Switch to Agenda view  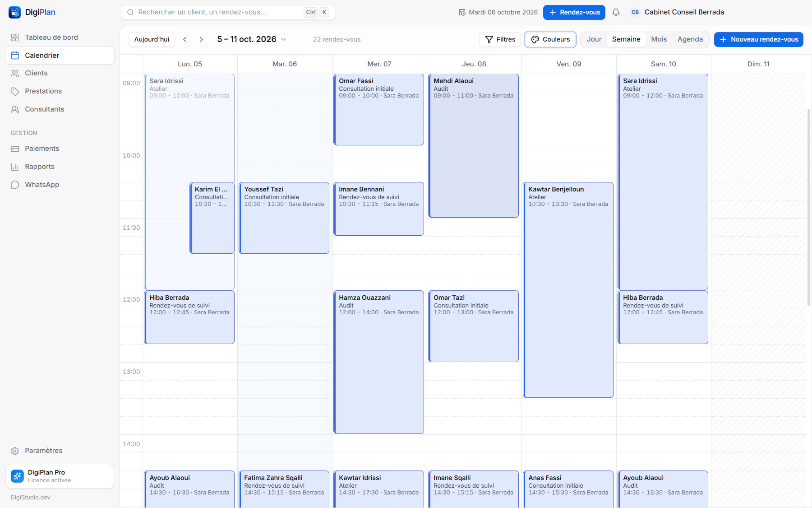690,39
